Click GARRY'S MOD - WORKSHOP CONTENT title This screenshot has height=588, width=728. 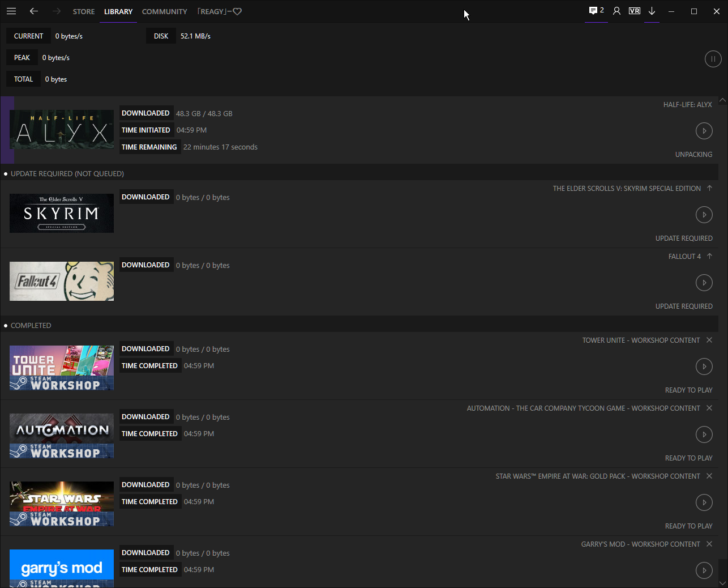point(641,544)
